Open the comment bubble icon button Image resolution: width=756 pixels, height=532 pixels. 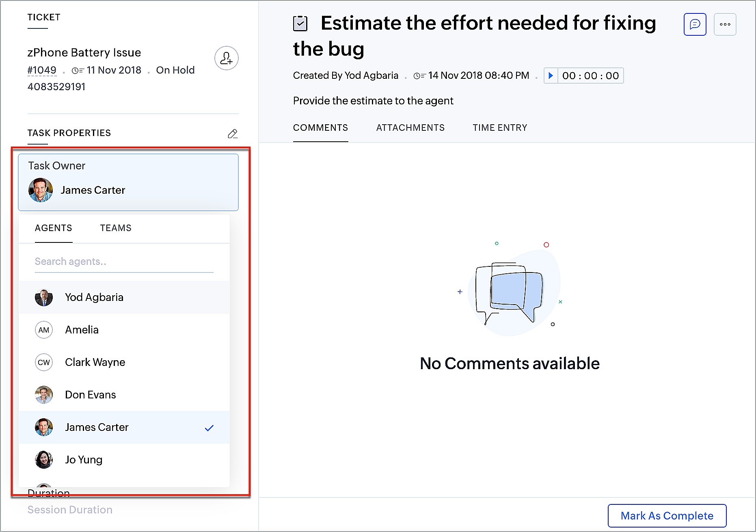(695, 24)
